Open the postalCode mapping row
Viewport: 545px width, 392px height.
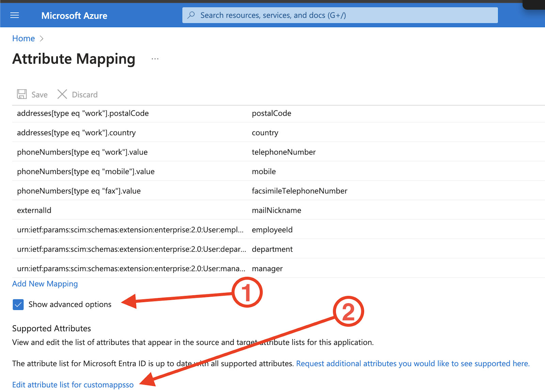click(279, 113)
